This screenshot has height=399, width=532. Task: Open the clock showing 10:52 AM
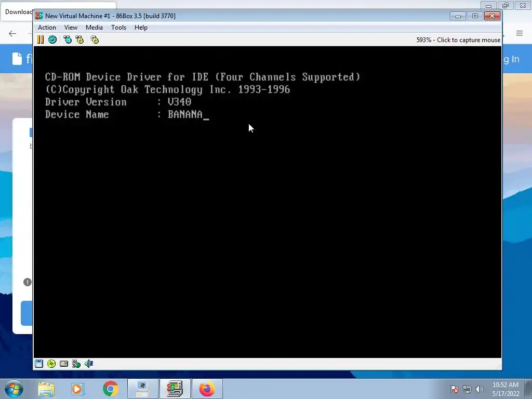click(x=506, y=389)
